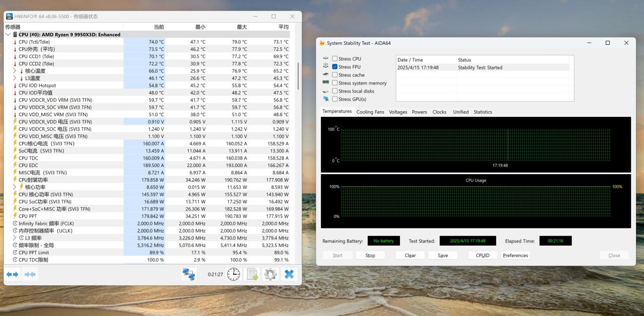
Task: Tick the Stress system memory checkbox
Action: tap(335, 83)
